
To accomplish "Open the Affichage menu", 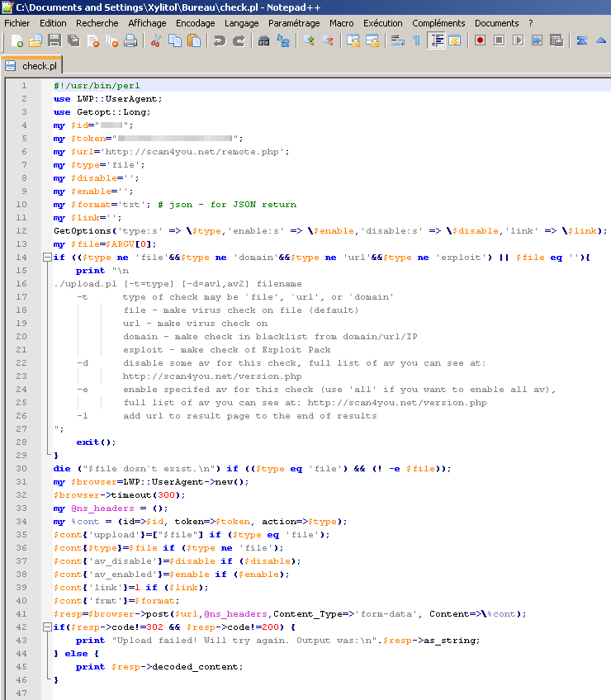I will click(147, 23).
